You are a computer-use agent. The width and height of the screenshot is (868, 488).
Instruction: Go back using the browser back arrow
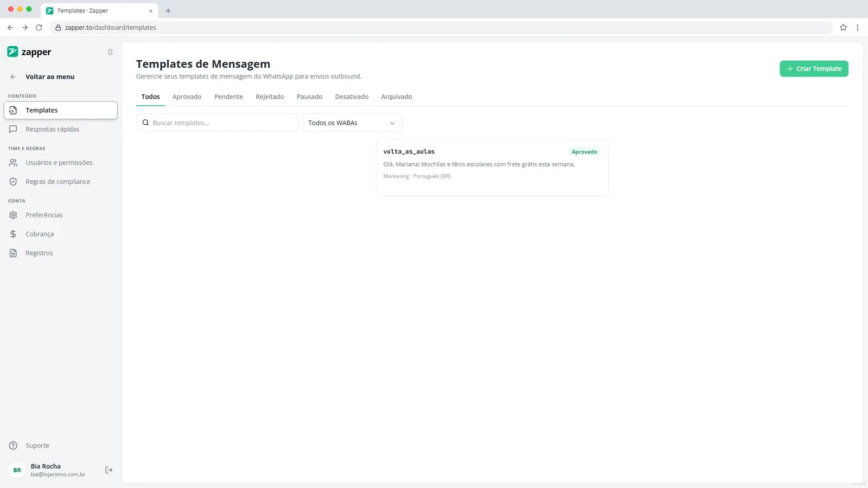click(10, 28)
